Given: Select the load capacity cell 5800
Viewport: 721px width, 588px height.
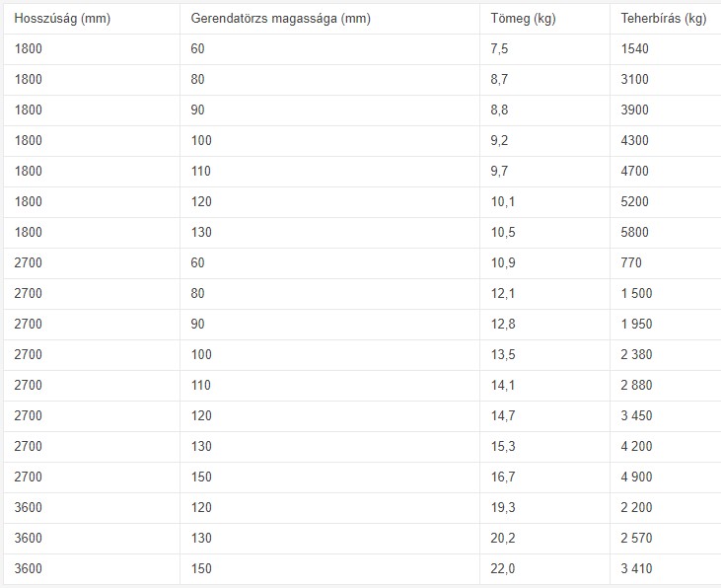Looking at the screenshot, I should tap(635, 233).
